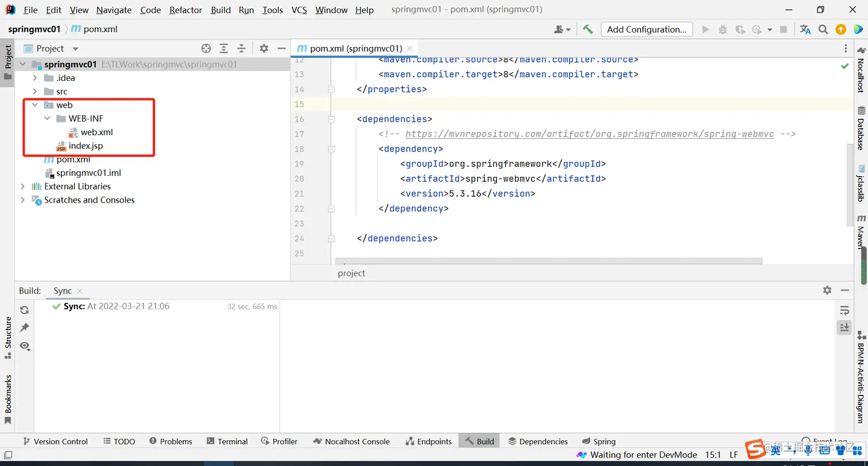The image size is (868, 466).
Task: Expand External Libraries node
Action: click(23, 186)
